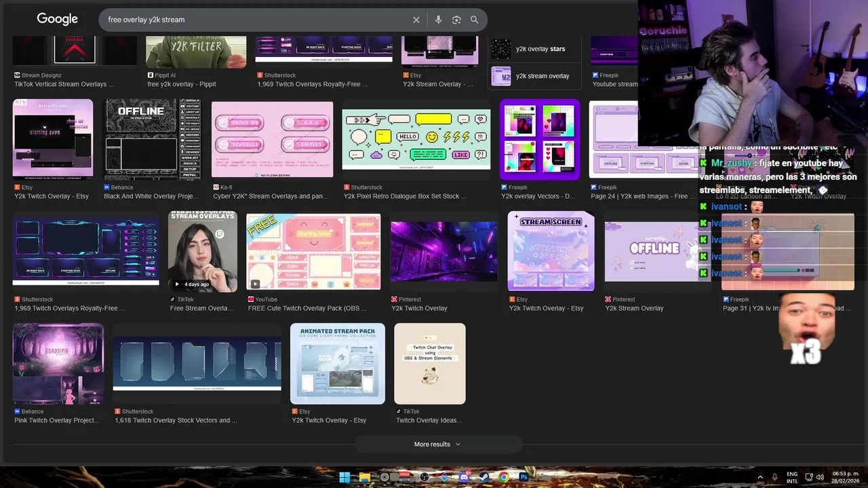This screenshot has width=868, height=488.
Task: Open 'Free Stream Overla...' TikTok link
Action: (x=201, y=308)
